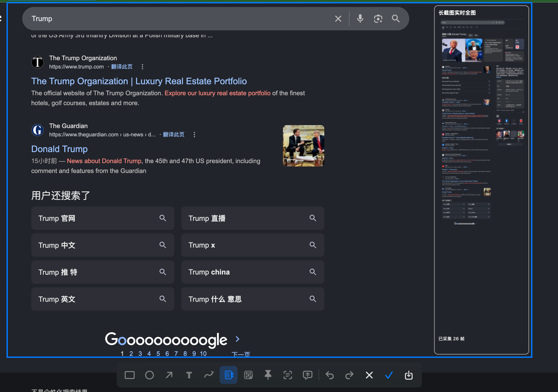Image resolution: width=558 pixels, height=392 pixels.
Task: Save the screenshot to file
Action: [x=409, y=375]
